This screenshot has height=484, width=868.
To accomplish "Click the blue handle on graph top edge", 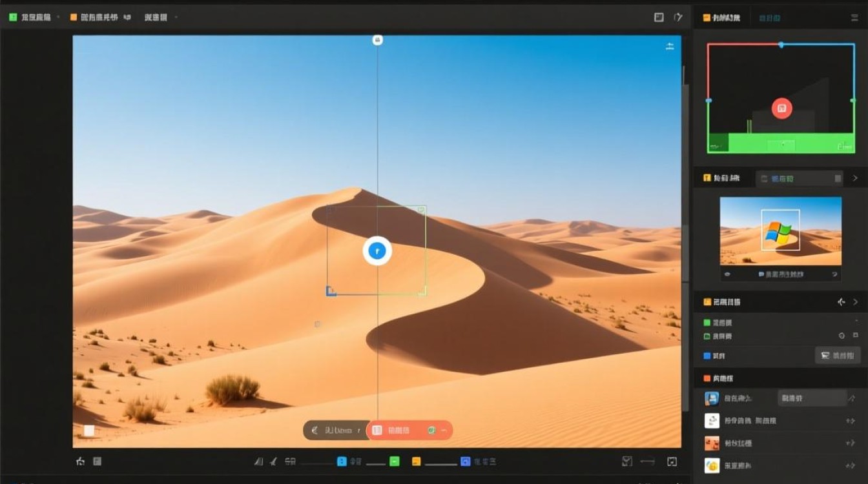I will [x=781, y=45].
